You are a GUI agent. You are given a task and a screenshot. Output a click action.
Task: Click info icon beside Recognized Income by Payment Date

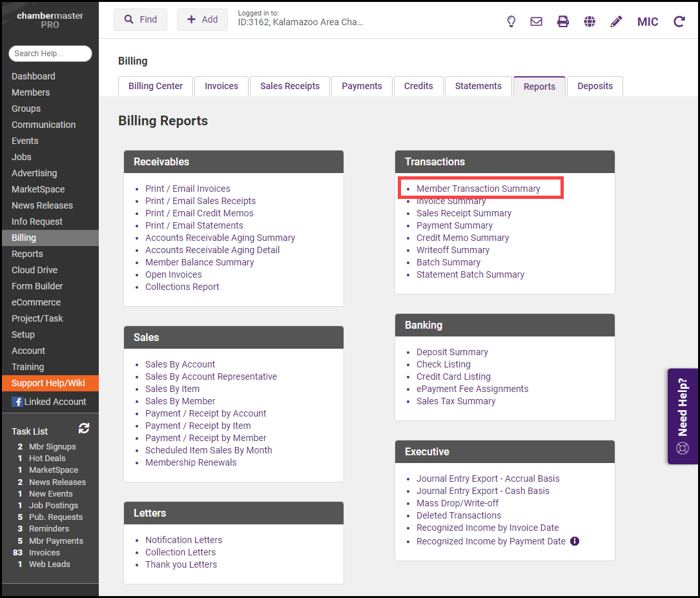click(575, 541)
